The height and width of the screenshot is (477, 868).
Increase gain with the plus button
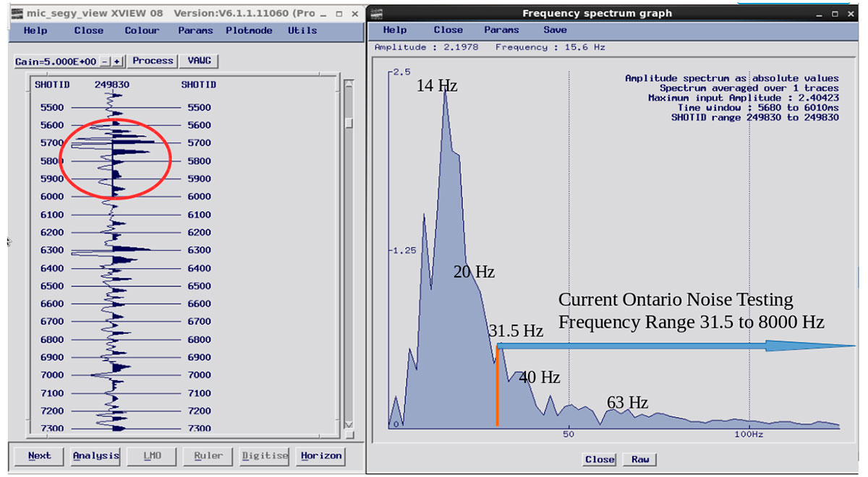[116, 62]
